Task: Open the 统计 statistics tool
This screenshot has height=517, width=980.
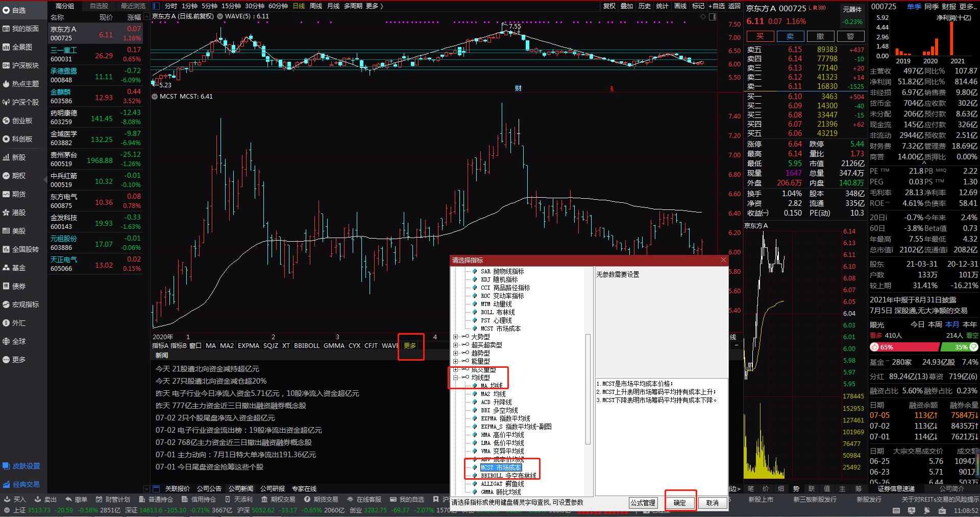Action: tap(662, 7)
